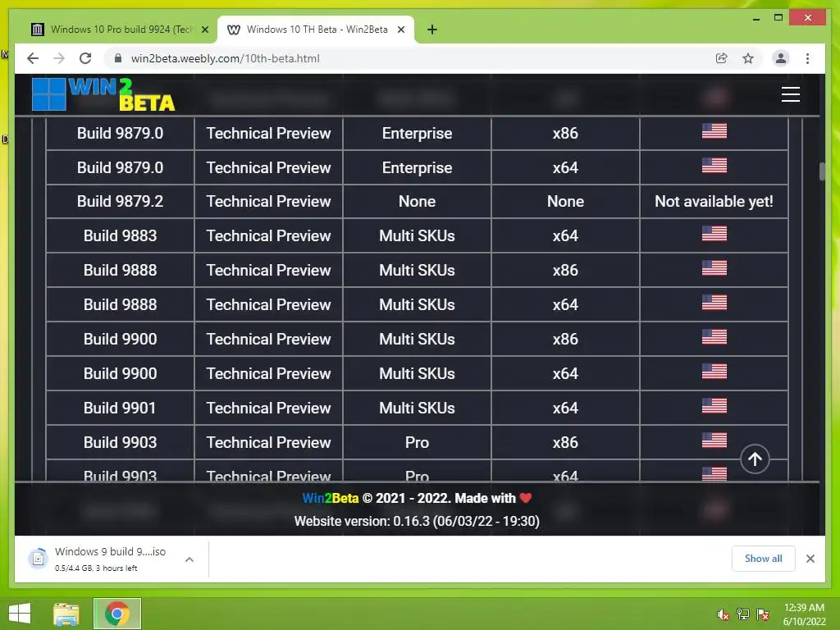840x630 pixels.
Task: Click US flag for Build 9901 x64
Action: pyautogui.click(x=714, y=405)
